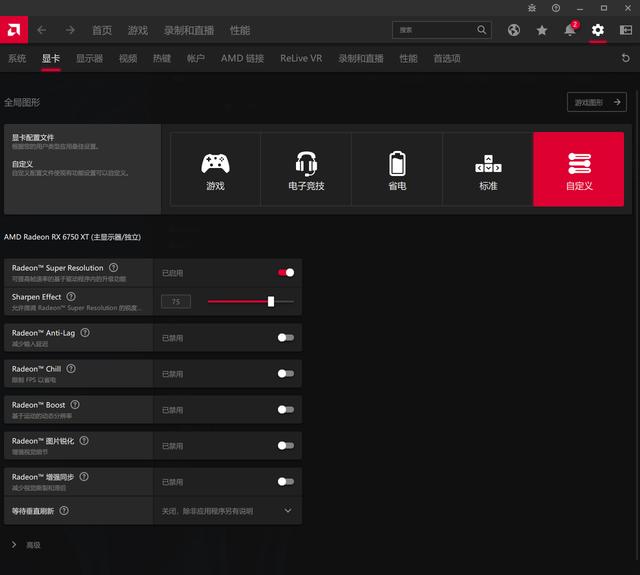Show help for Sharpen Effect
640x575 pixels.
pyautogui.click(x=71, y=297)
